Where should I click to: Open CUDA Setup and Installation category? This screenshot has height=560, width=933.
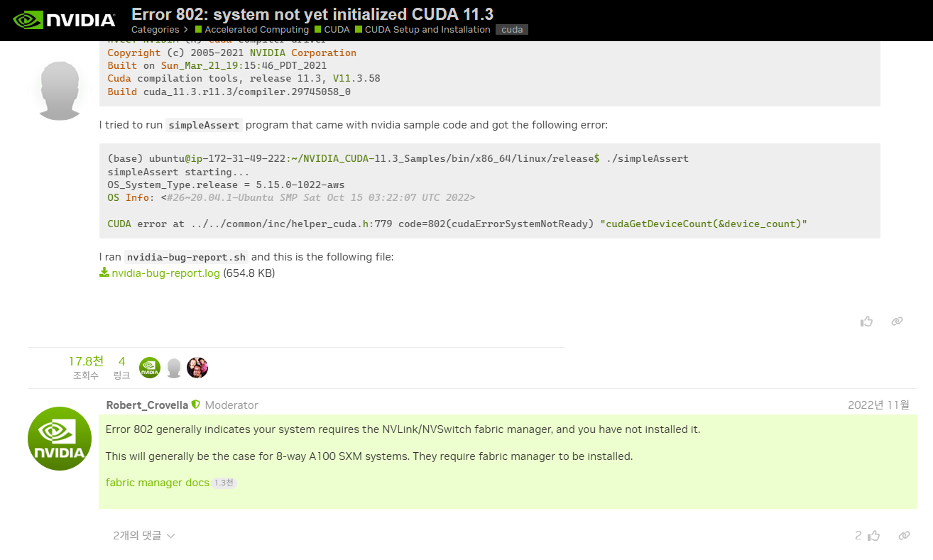pos(422,30)
